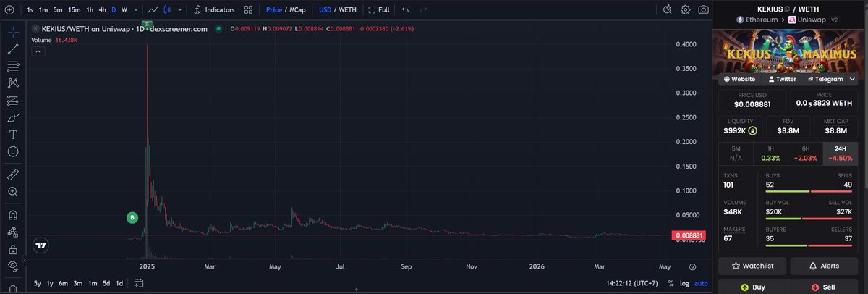Select USD as chart currency

click(325, 10)
